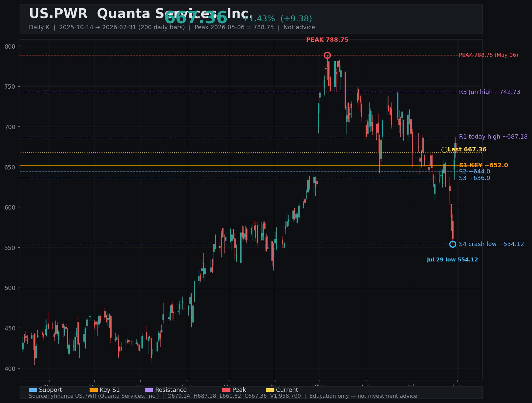Click the "S2 ~644.0" support label
Image resolution: width=532 pixels, height=403 pixels.
click(475, 172)
